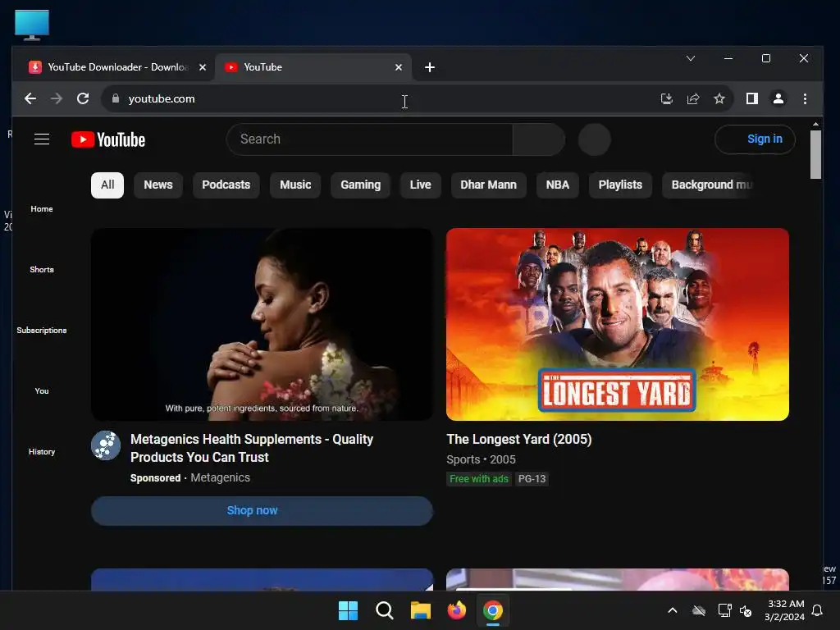Open Subscriptions in the sidebar
The width and height of the screenshot is (840, 630).
(42, 330)
